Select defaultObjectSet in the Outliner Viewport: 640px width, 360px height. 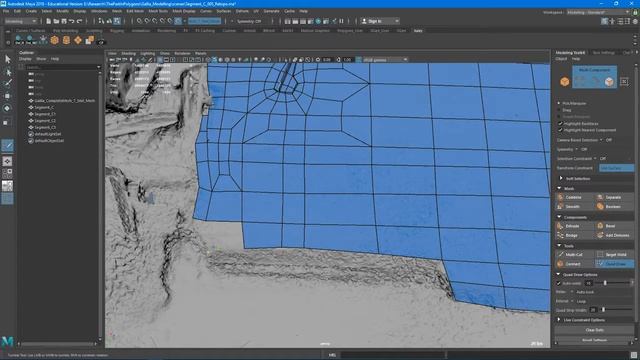(x=49, y=140)
